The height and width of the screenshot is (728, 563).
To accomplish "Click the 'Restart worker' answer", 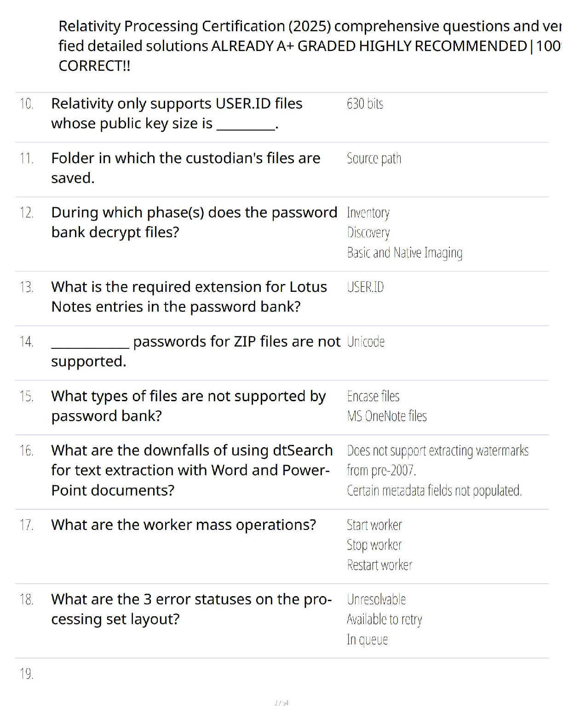I will tap(379, 565).
